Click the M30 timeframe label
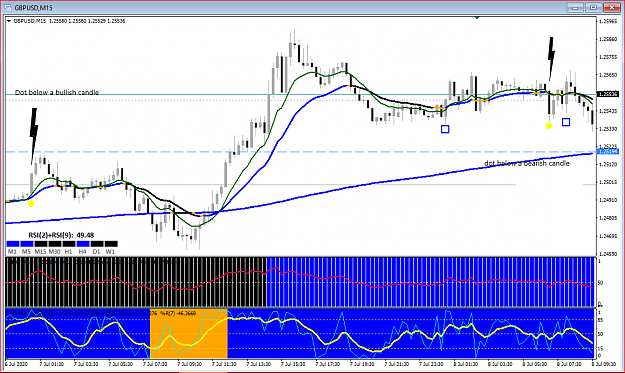Image resolution: width=625 pixels, height=373 pixels. tap(55, 251)
